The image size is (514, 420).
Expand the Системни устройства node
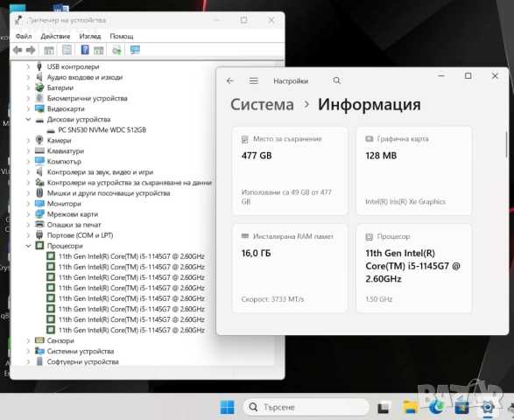(x=28, y=351)
